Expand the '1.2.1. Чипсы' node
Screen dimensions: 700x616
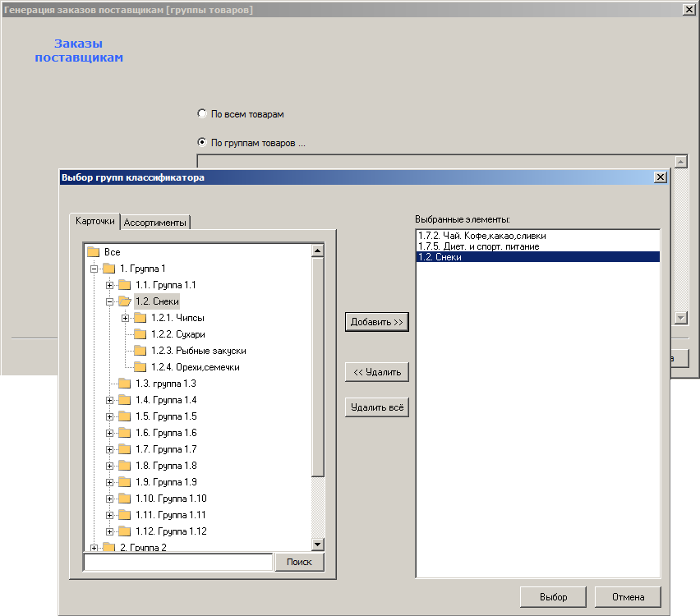point(125,319)
